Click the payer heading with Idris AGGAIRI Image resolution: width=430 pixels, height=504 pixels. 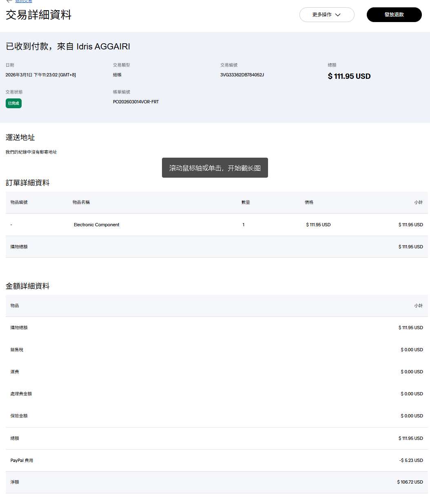click(x=68, y=47)
